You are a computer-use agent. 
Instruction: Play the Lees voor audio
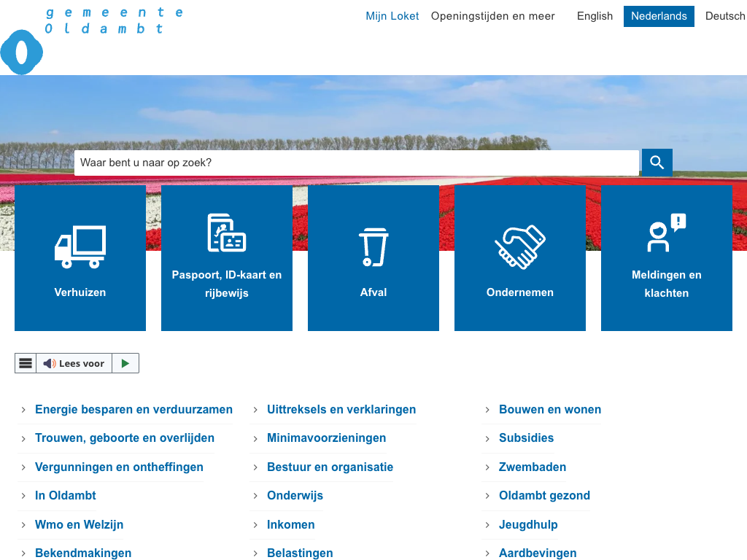125,363
